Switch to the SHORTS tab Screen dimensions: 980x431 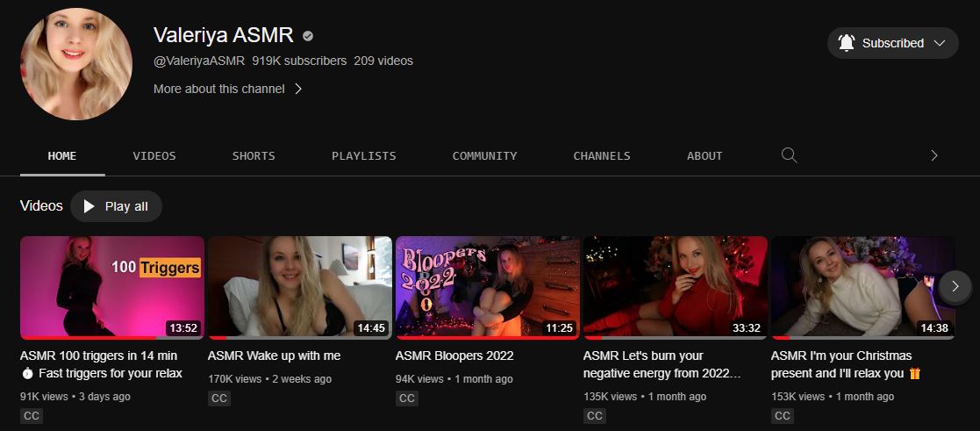pyautogui.click(x=254, y=155)
